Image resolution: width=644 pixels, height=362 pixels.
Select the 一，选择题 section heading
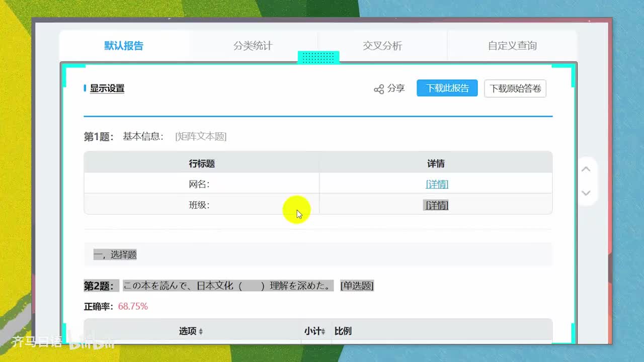pyautogui.click(x=115, y=254)
